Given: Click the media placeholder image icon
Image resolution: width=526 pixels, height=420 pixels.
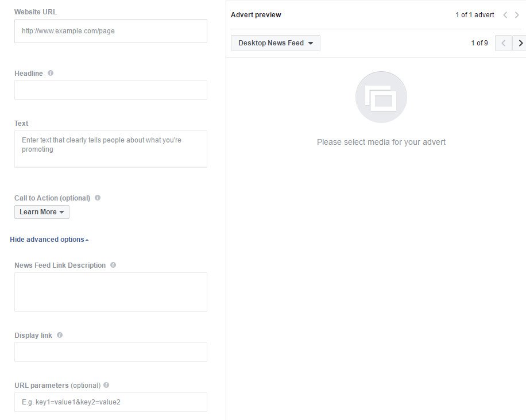Looking at the screenshot, I should point(381,97).
